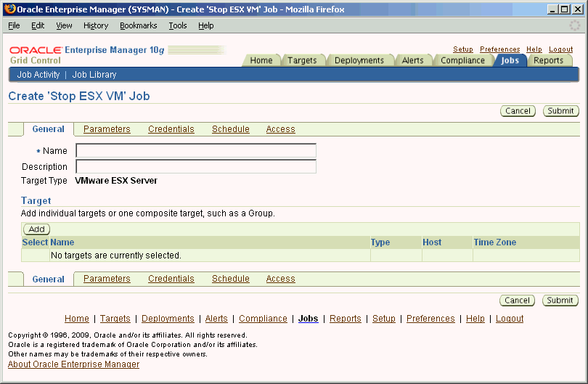
Task: Click the footer Targets link
Action: pos(115,319)
